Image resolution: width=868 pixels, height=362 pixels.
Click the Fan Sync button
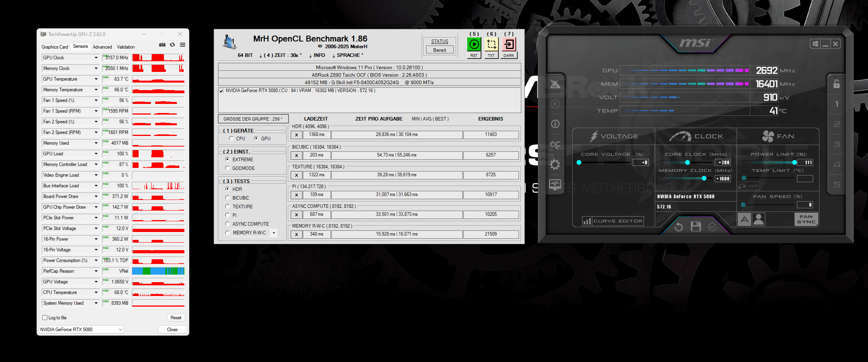[x=806, y=219]
